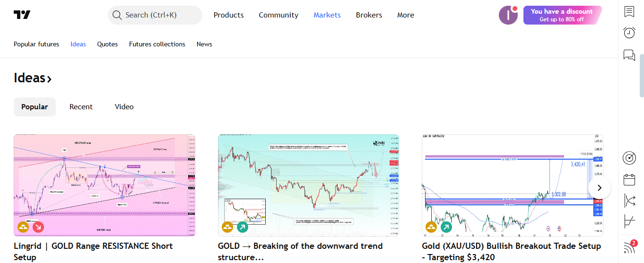Open the Brokers menu
The width and height of the screenshot is (644, 263).
pos(369,15)
